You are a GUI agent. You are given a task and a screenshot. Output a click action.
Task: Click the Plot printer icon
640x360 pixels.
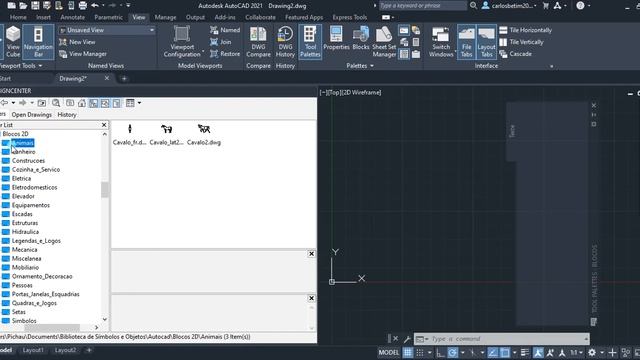coord(83,6)
